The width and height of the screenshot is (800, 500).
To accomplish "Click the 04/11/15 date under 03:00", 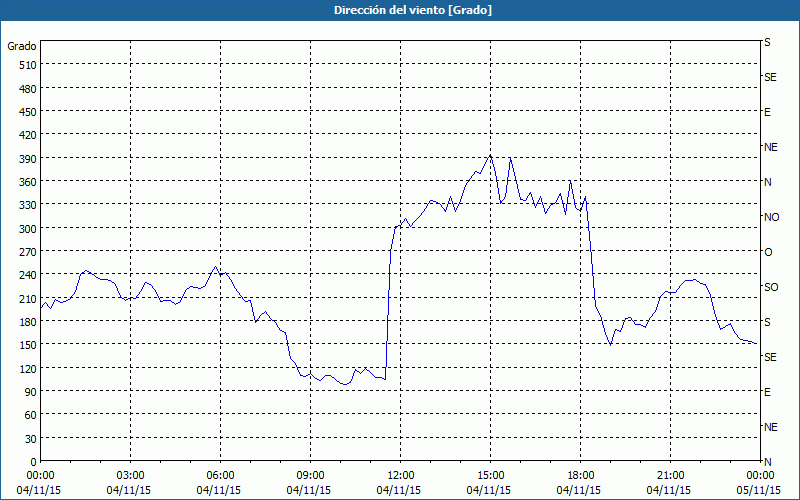I will tap(129, 490).
